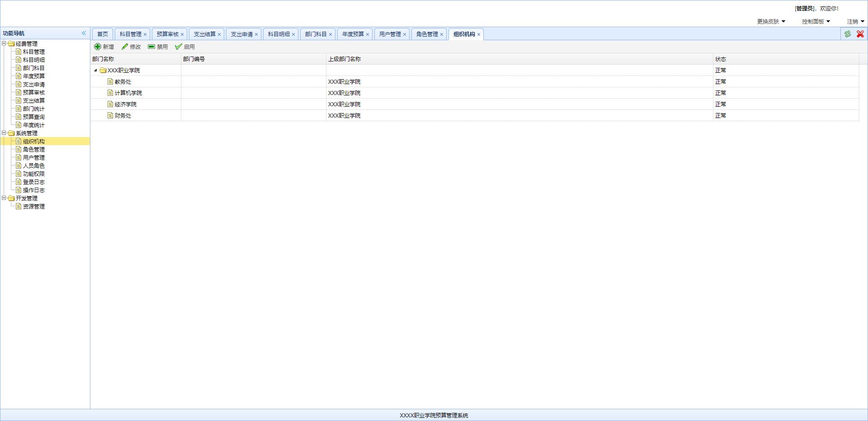Select the 计算机学院 department row

tap(475, 93)
